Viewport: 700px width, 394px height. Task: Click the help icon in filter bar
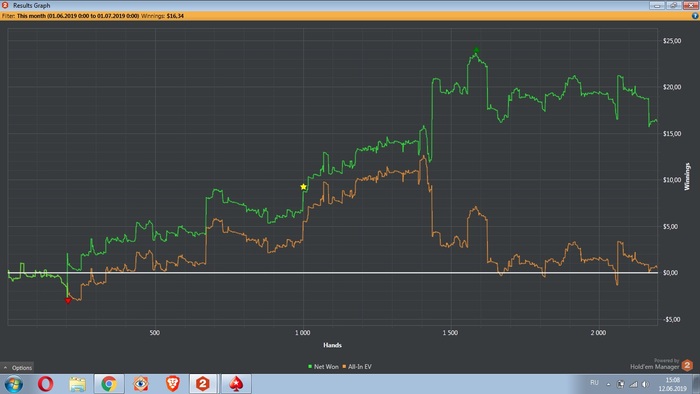pos(695,16)
